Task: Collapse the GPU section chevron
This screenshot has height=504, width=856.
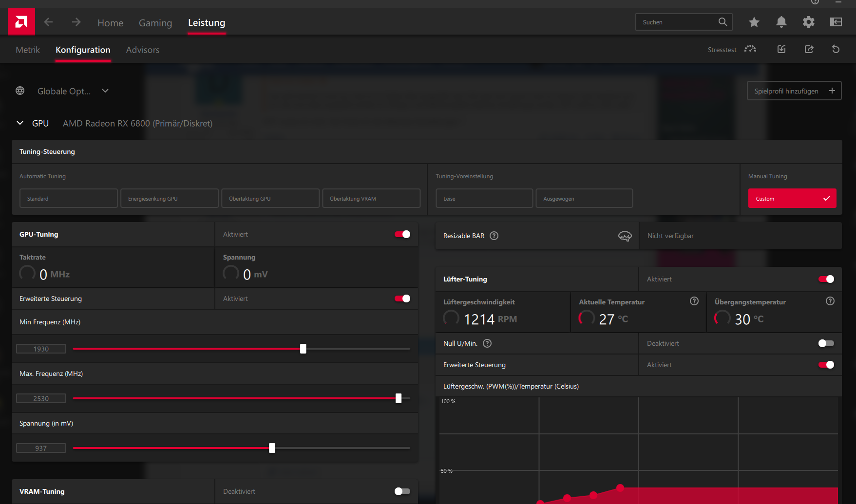Action: pyautogui.click(x=20, y=123)
